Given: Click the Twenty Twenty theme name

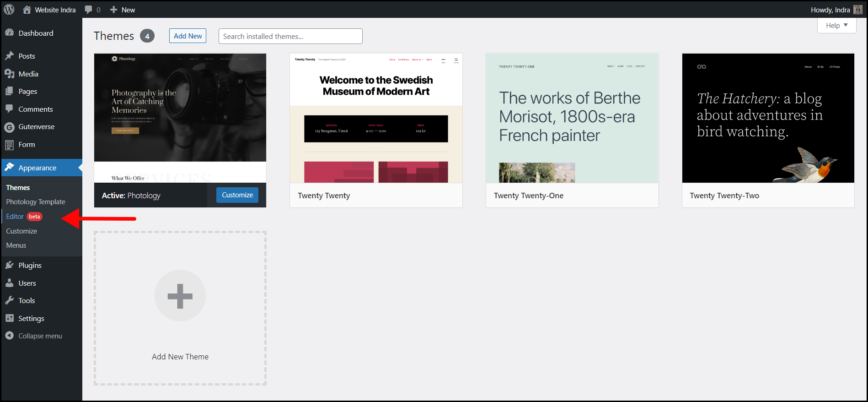Looking at the screenshot, I should [x=324, y=196].
